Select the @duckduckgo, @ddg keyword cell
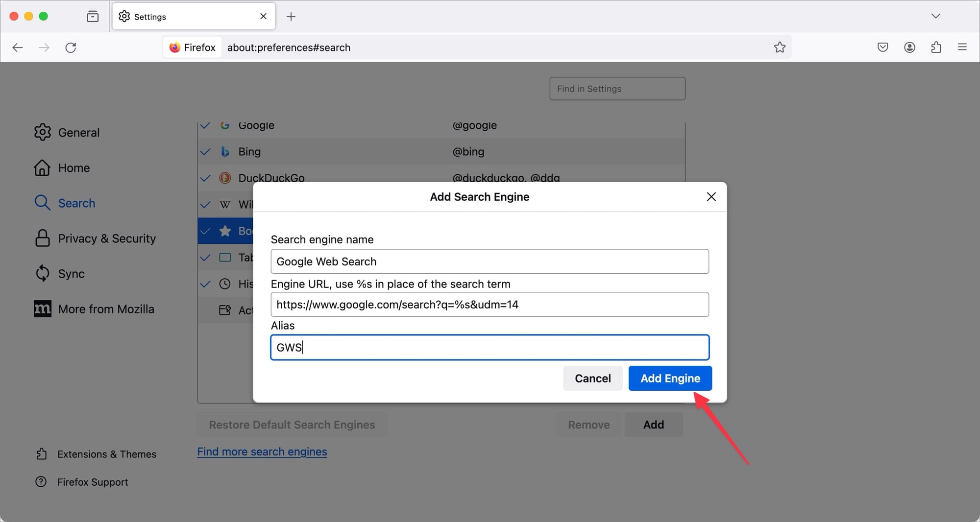Viewport: 980px width, 522px height. (x=506, y=178)
